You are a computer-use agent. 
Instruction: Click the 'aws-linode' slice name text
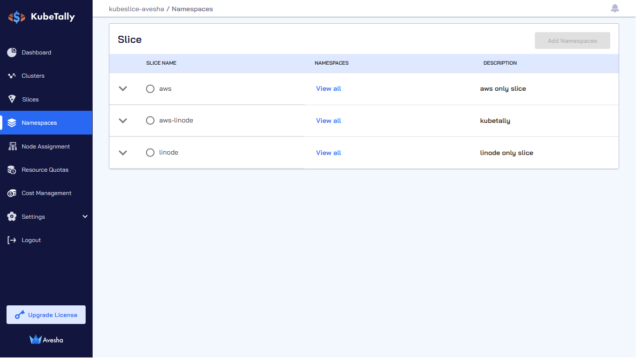pos(176,121)
